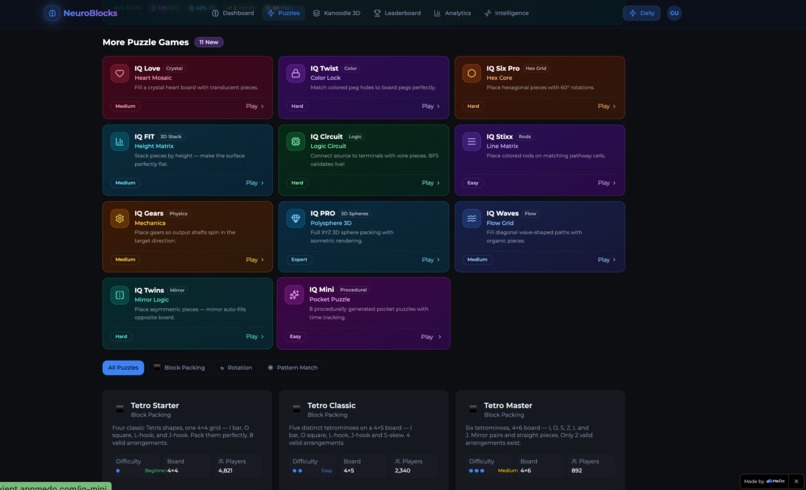Click the Heart Mosaic subtitle
The width and height of the screenshot is (806, 490).
(153, 78)
